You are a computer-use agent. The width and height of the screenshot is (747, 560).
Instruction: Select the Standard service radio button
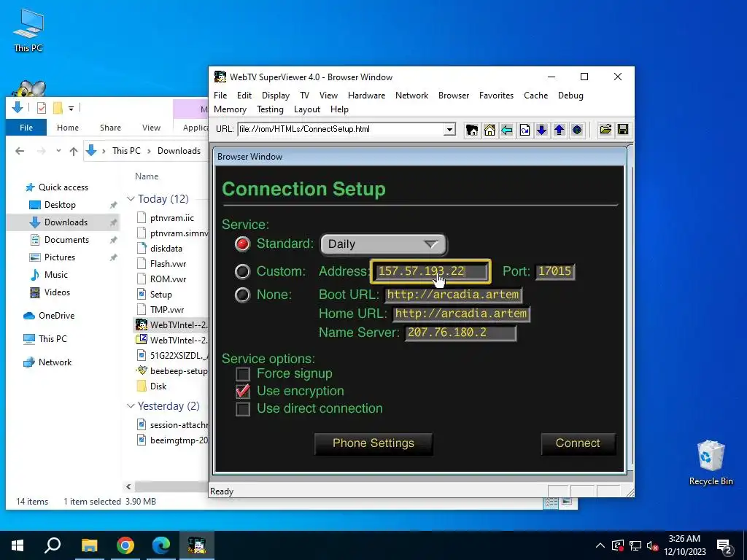pyautogui.click(x=242, y=244)
